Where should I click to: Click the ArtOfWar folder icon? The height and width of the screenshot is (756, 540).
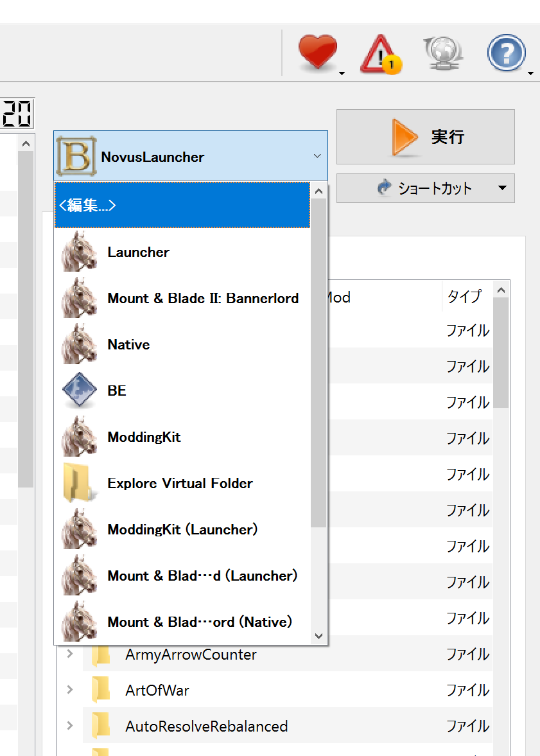(100, 690)
